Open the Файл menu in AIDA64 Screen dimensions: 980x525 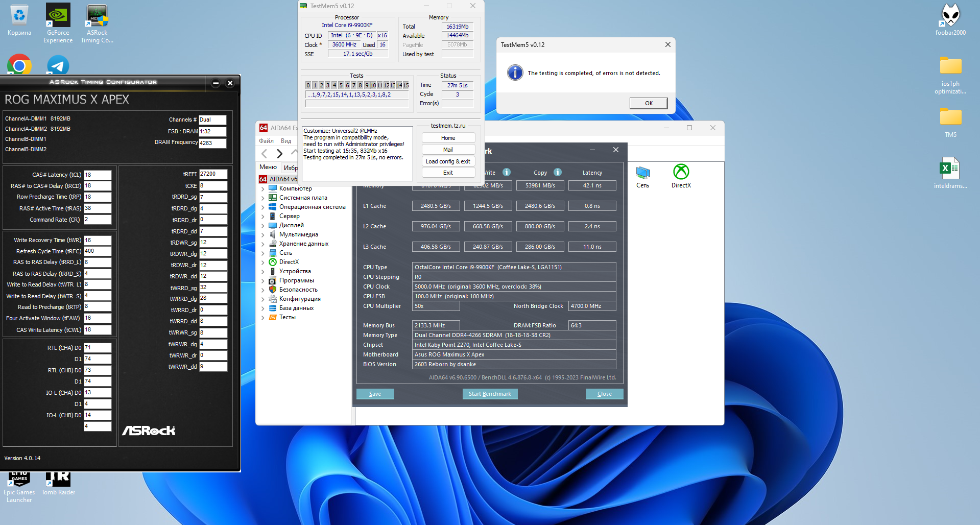(x=266, y=141)
